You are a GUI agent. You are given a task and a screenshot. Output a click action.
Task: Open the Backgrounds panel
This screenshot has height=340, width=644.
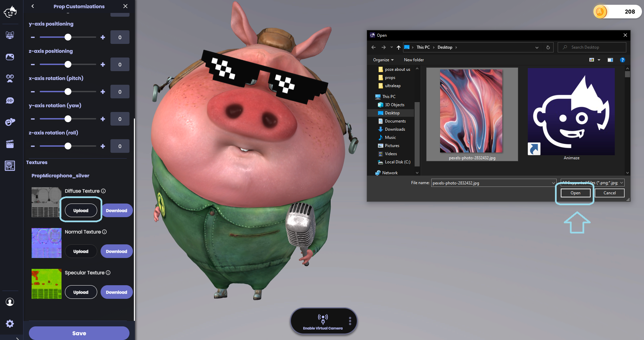click(x=10, y=57)
